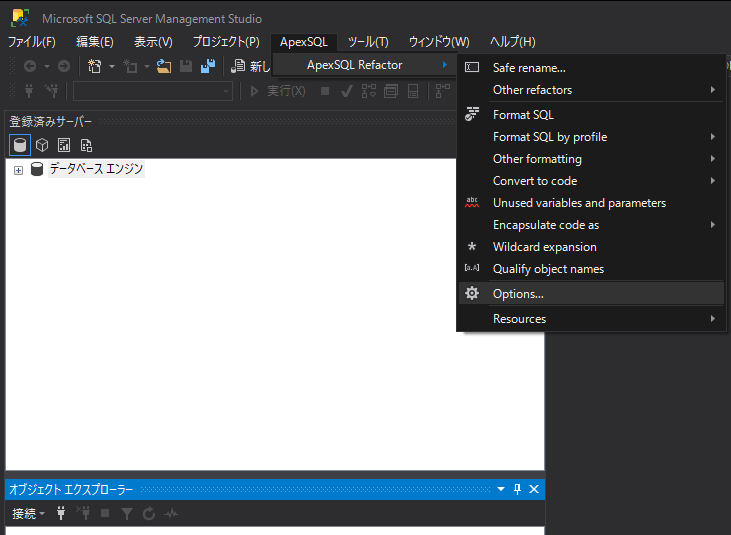Close the ApexSQL menu in menu bar
Image resolution: width=731 pixels, height=535 pixels.
click(304, 42)
